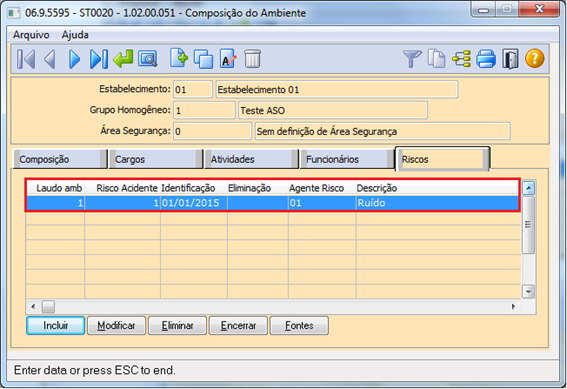Modify record with the edit A icon
The height and width of the screenshot is (389, 567).
click(x=228, y=59)
